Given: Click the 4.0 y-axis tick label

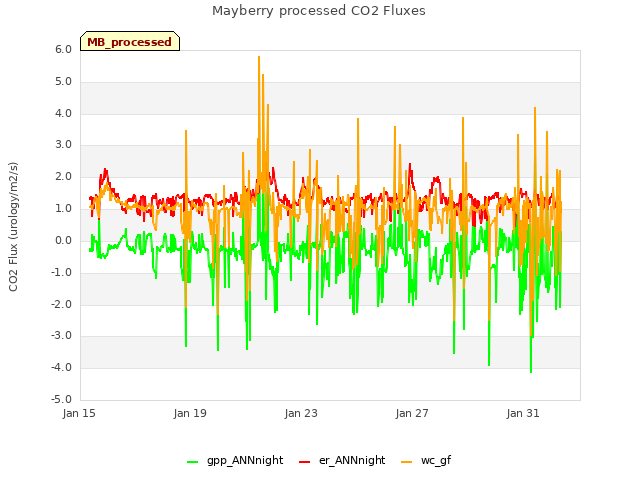Looking at the screenshot, I should coord(64,113).
